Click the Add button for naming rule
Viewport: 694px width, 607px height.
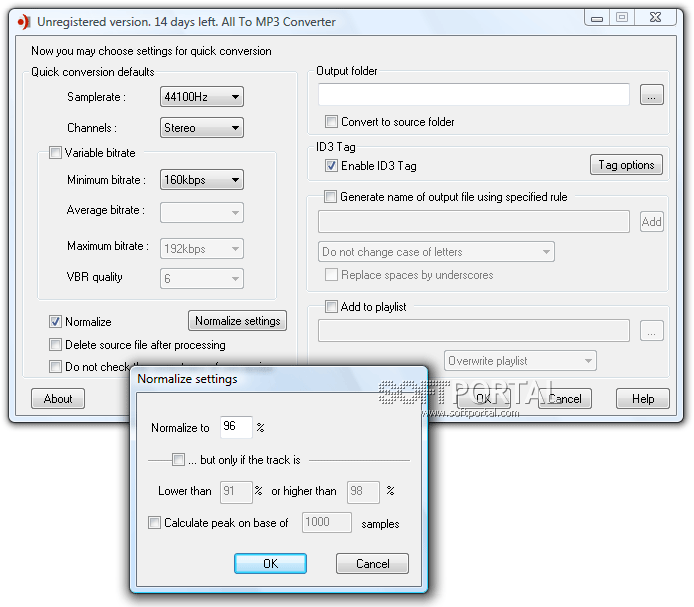point(652,221)
